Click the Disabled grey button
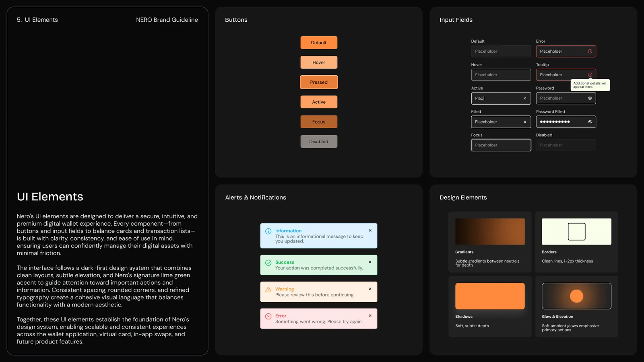Screen dimensions: 644x362 [x=319, y=142]
